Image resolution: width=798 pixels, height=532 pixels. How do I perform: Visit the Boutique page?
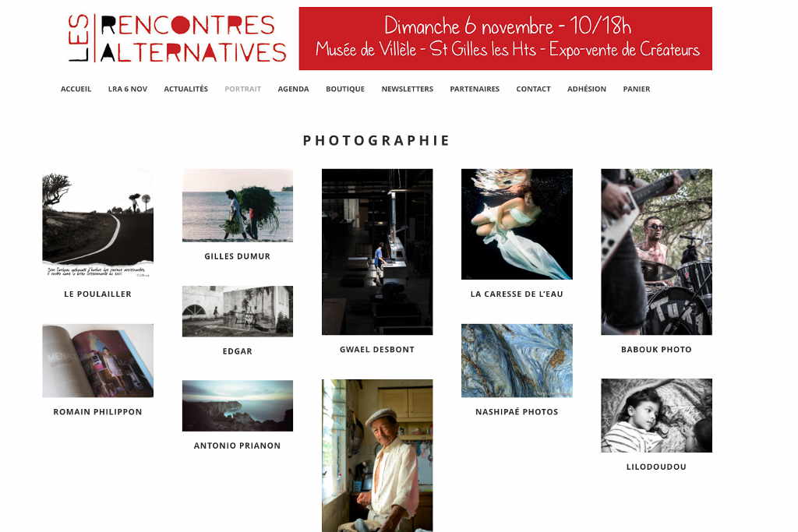point(345,89)
